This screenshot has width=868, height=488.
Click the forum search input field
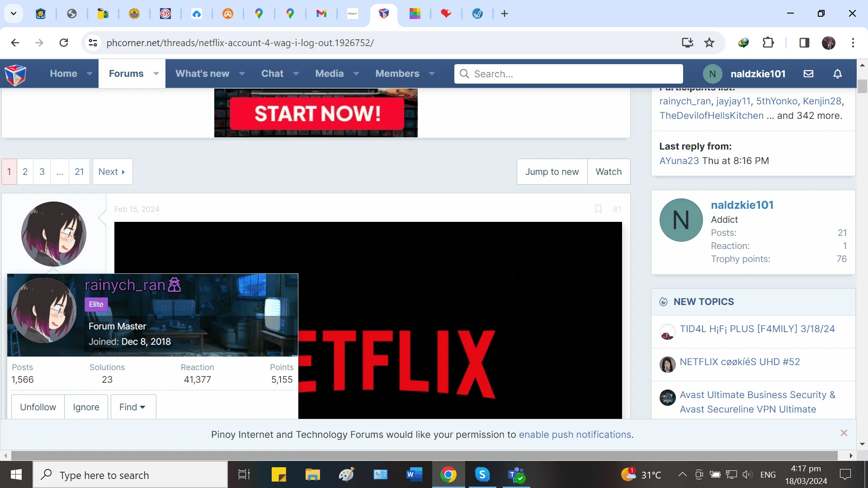[x=568, y=74]
